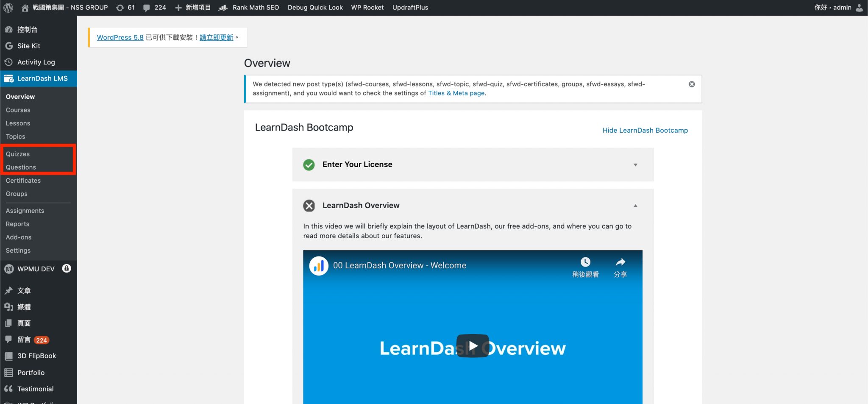Open WP Rocket in admin bar
868x404 pixels.
coord(367,8)
